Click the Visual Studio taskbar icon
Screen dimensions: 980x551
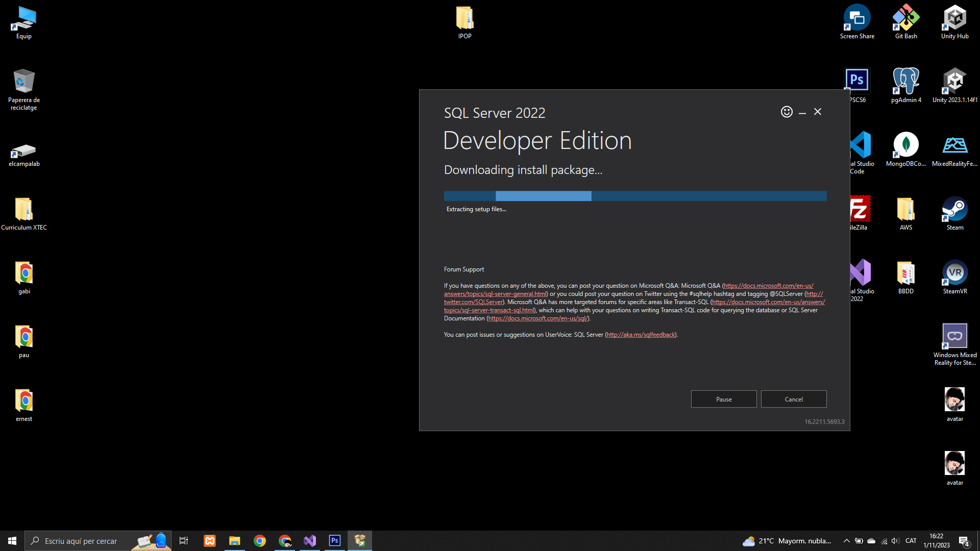tap(310, 541)
